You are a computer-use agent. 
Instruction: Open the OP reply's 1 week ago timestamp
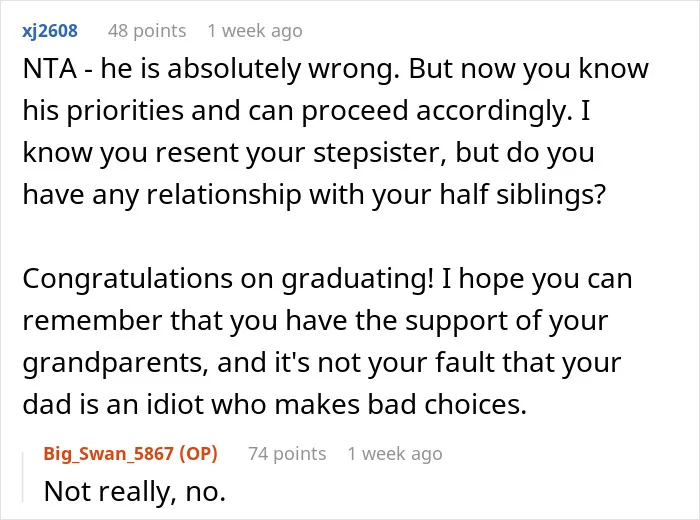pos(395,453)
